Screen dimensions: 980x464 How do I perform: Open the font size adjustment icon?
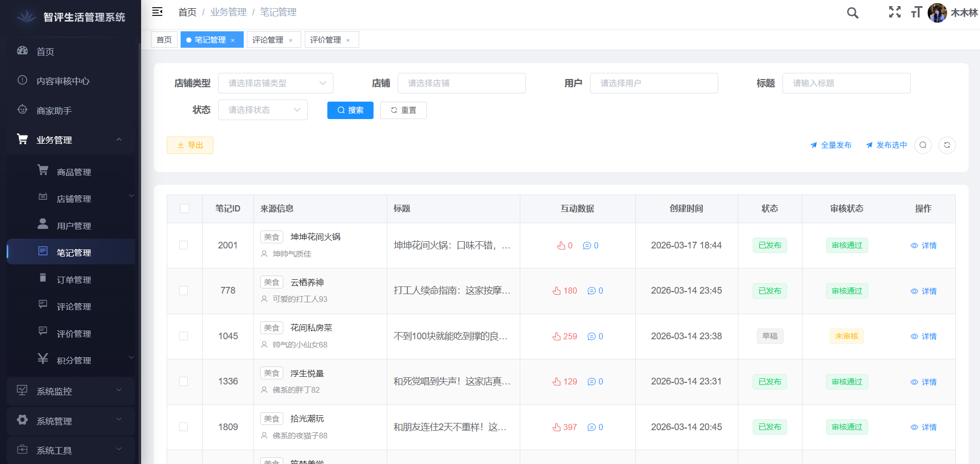tap(917, 13)
